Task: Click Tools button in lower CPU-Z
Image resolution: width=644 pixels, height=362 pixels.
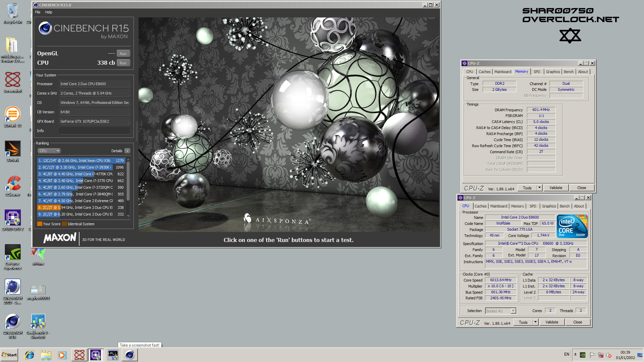Action: click(x=523, y=322)
